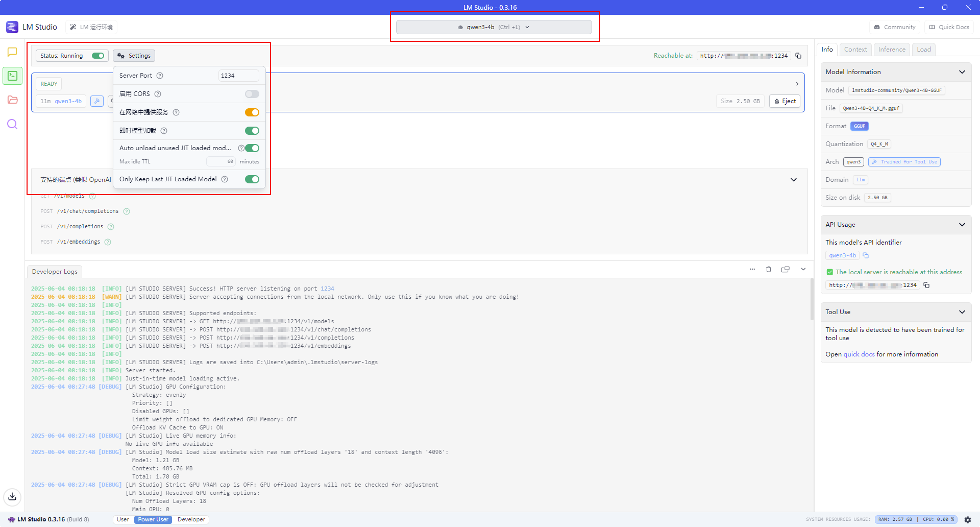Click the app settings gear in status bar
The height and width of the screenshot is (527, 980).
coord(968,519)
